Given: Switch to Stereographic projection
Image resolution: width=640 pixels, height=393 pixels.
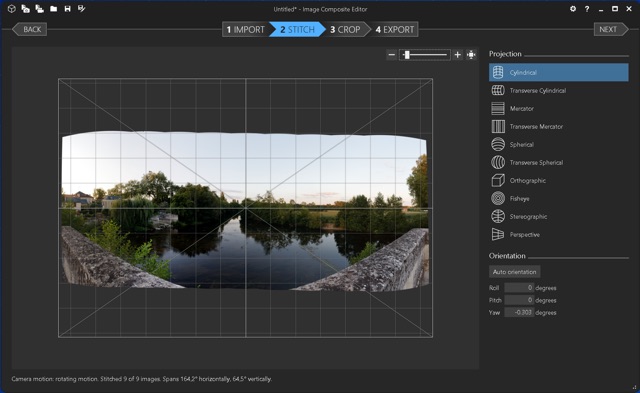Looking at the screenshot, I should (x=559, y=216).
